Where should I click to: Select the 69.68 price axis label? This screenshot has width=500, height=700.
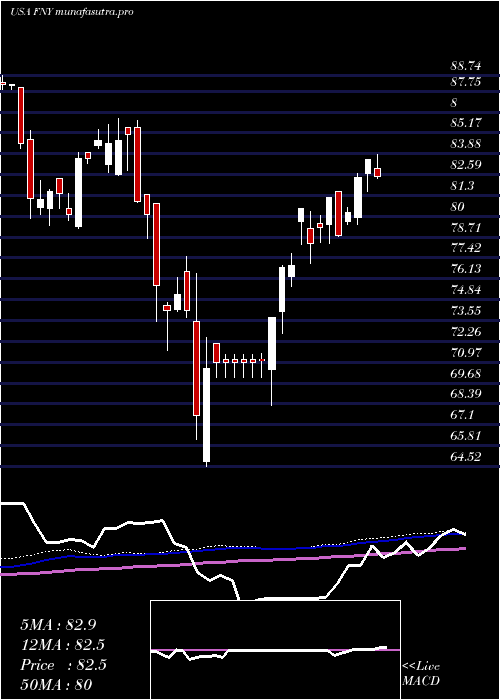(466, 373)
